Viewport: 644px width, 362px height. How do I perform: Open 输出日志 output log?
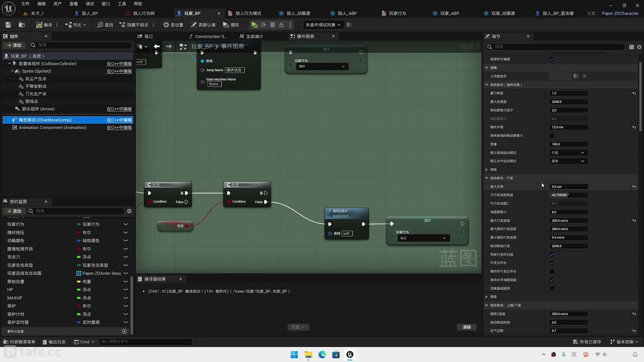(54, 342)
